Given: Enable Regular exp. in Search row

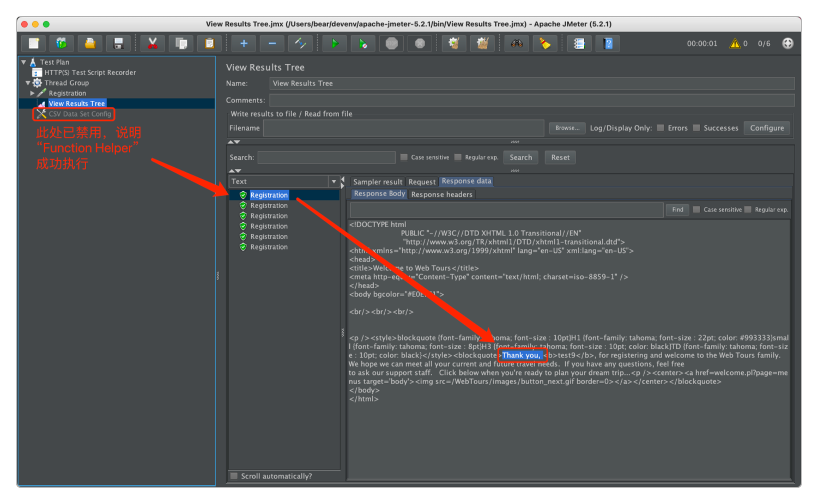Looking at the screenshot, I should [x=458, y=157].
